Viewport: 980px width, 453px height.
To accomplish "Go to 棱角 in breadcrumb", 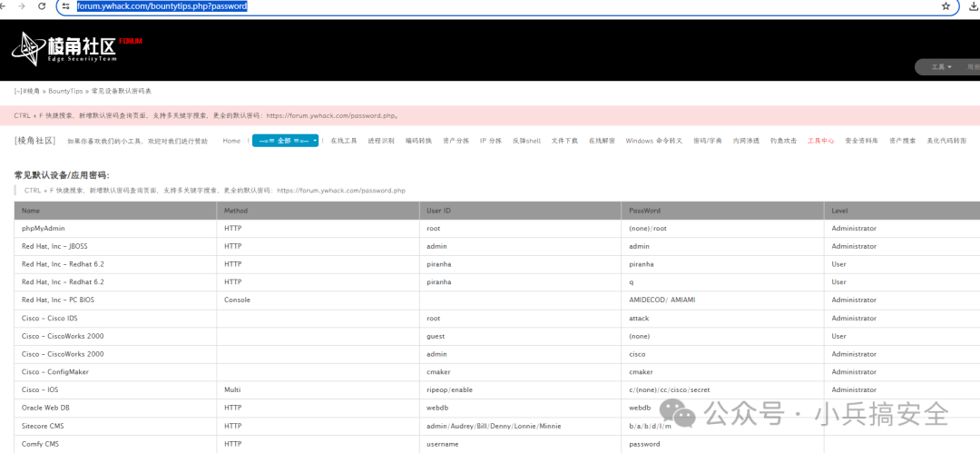I will [31, 91].
